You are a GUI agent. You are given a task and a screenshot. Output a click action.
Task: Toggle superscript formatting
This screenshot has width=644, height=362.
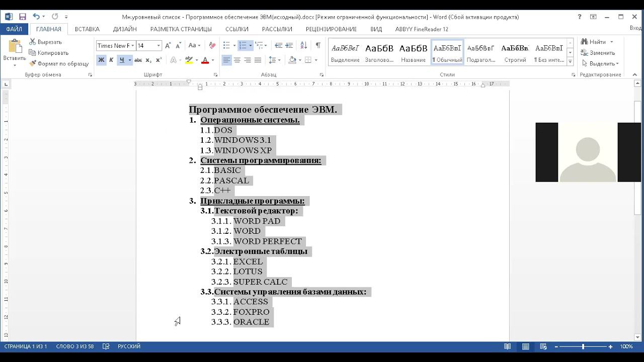(158, 60)
